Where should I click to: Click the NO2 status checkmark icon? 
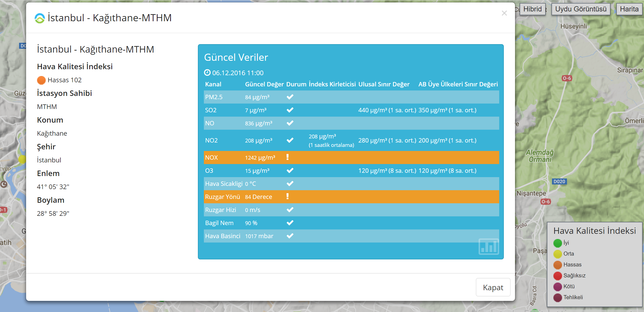pos(290,140)
